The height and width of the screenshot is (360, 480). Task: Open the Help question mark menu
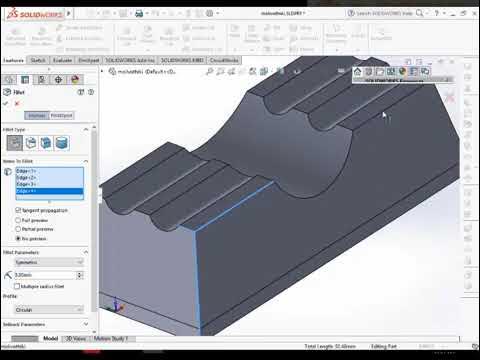coord(436,13)
